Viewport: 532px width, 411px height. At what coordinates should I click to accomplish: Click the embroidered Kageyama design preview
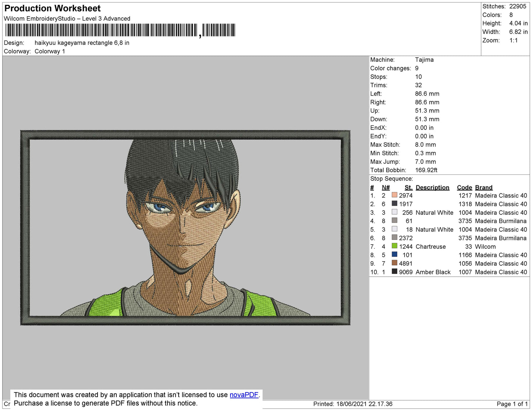point(185,227)
